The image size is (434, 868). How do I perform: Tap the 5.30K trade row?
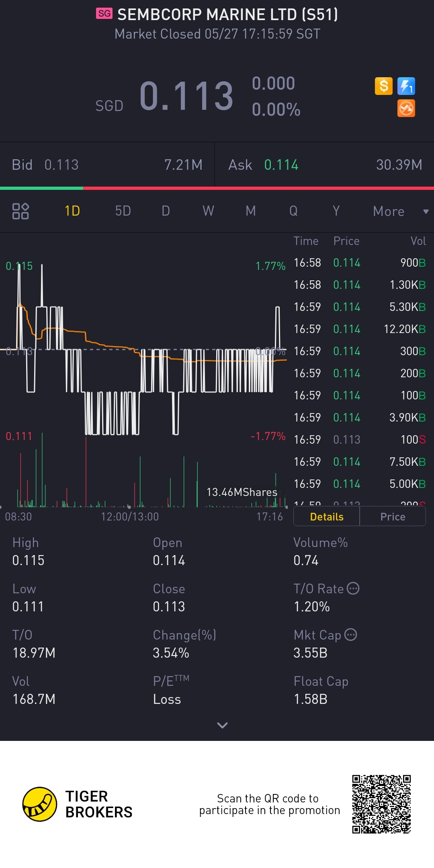360,307
